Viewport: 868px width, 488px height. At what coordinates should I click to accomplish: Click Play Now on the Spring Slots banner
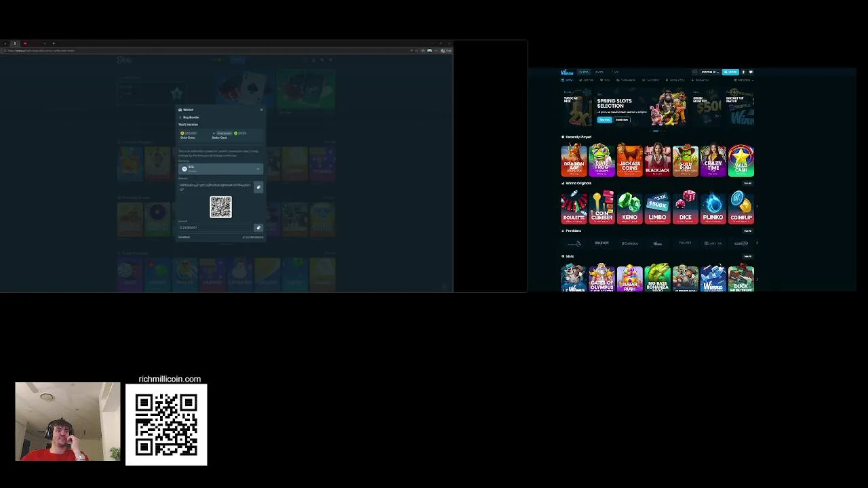pos(604,120)
